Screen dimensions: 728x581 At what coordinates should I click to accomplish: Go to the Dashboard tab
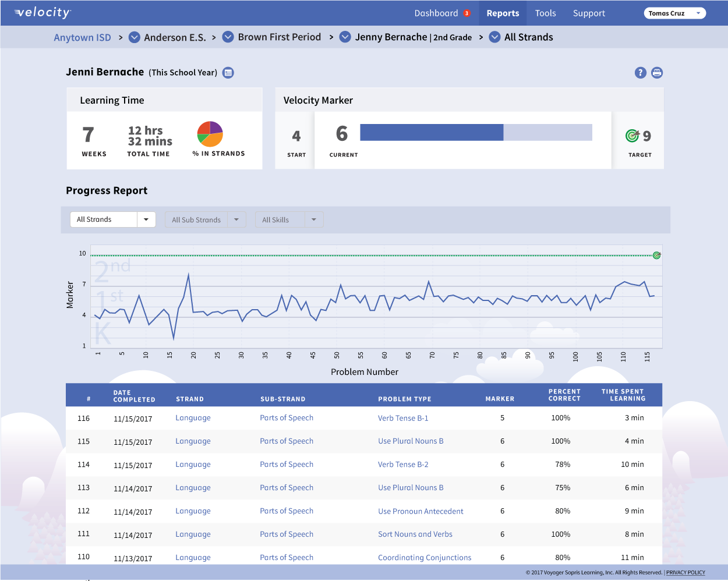[436, 13]
